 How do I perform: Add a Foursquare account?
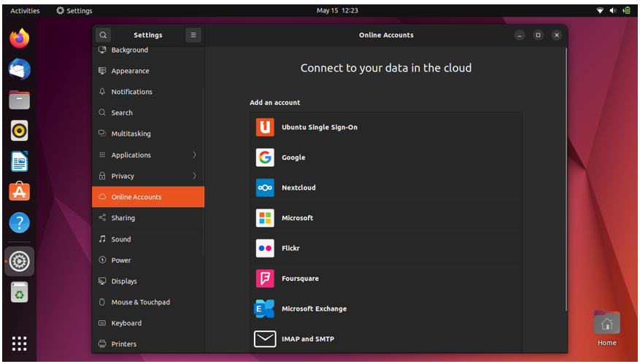[386, 279]
